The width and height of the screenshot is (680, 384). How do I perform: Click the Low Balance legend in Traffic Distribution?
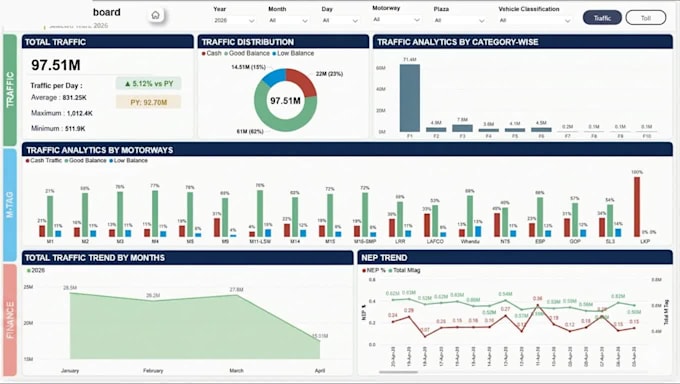click(x=293, y=53)
